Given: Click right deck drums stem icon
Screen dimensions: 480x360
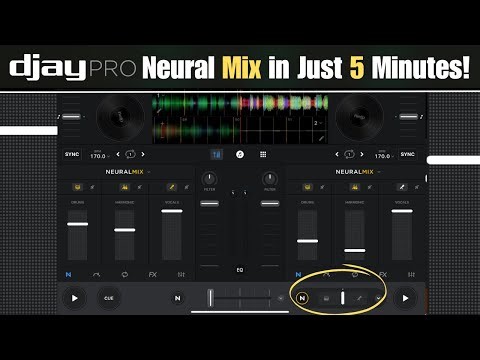Looking at the screenshot, I should coord(307,187).
